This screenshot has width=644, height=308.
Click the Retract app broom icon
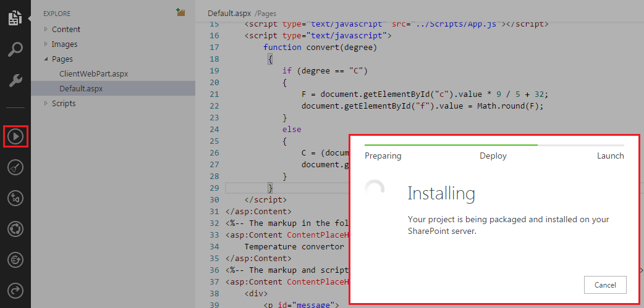(15, 167)
